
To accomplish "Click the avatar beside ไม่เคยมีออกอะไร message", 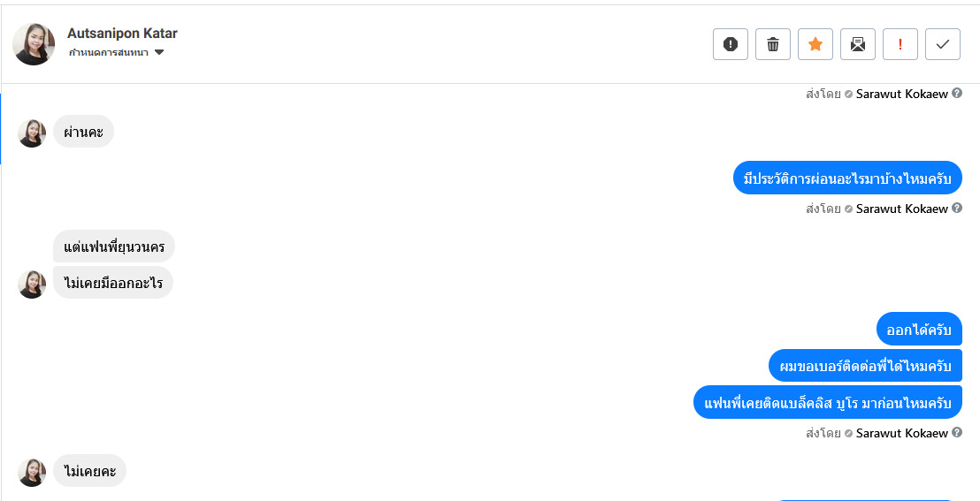I will (32, 284).
